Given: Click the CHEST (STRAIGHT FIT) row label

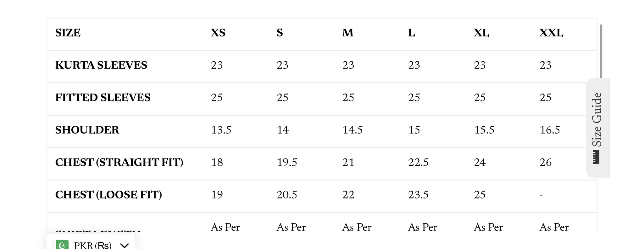Looking at the screenshot, I should pos(119,162).
